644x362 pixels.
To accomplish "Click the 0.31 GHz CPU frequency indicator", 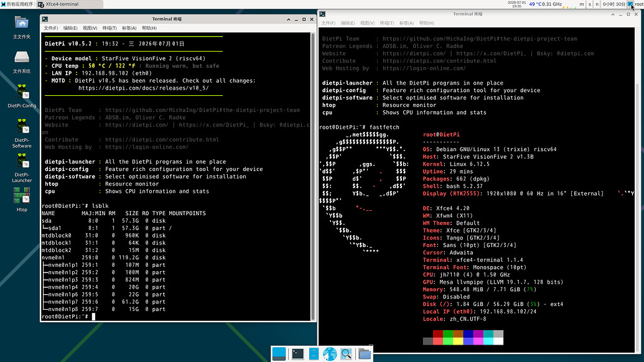I will point(552,4).
